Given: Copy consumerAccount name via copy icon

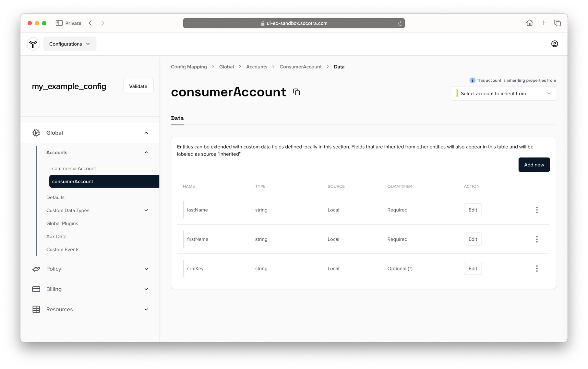Looking at the screenshot, I should point(297,92).
